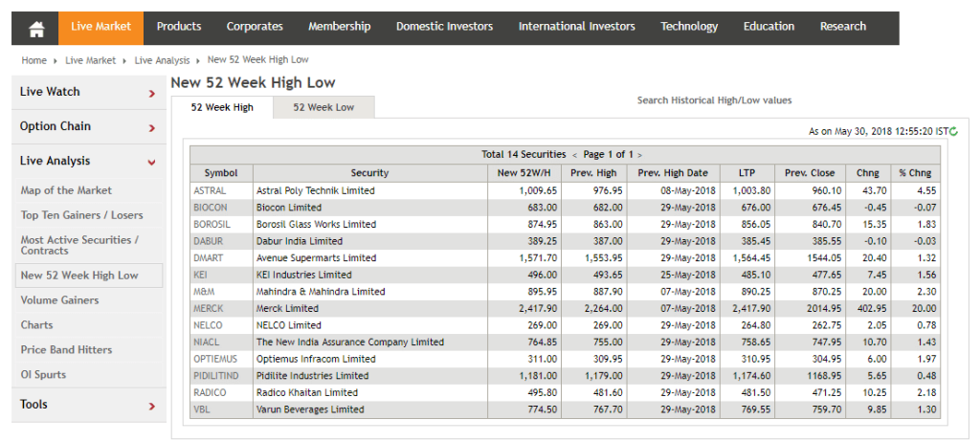This screenshot has width=980, height=442.
Task: Open Price Band Hitters in sidebar
Action: tap(66, 349)
